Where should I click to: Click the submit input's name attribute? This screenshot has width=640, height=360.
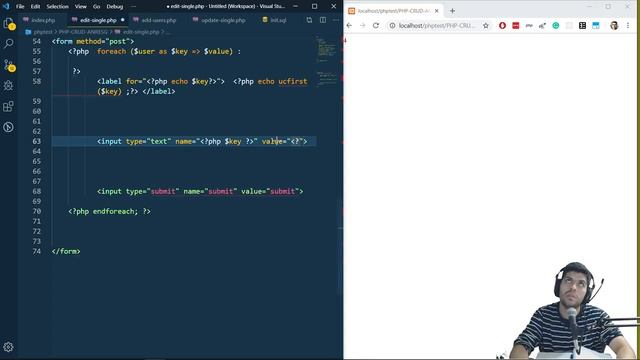pyautogui.click(x=210, y=191)
